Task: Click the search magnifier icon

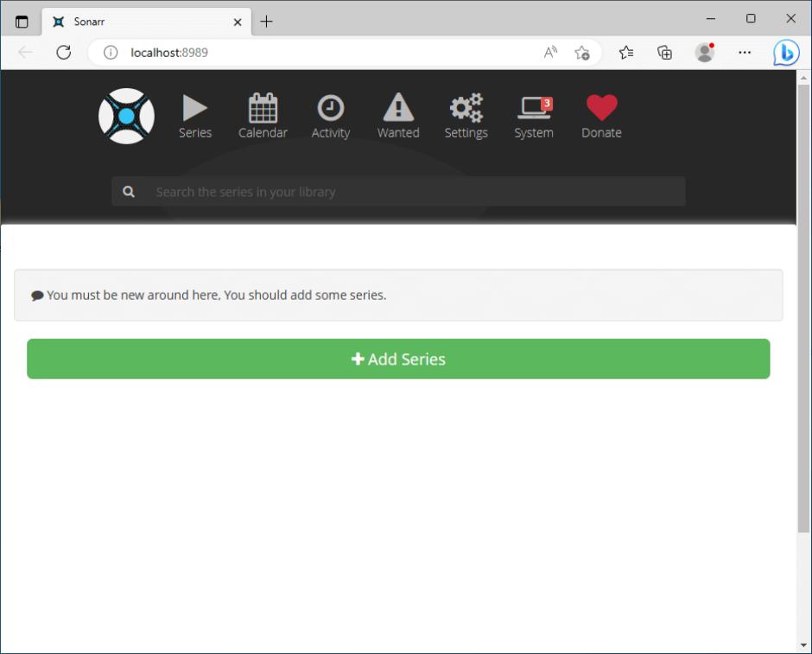Action: 129,192
